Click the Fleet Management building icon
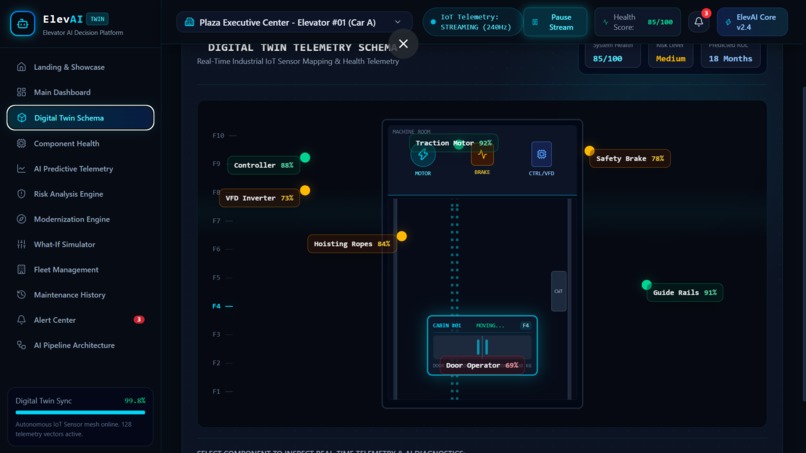Viewport: 806px width, 453px height. (21, 269)
